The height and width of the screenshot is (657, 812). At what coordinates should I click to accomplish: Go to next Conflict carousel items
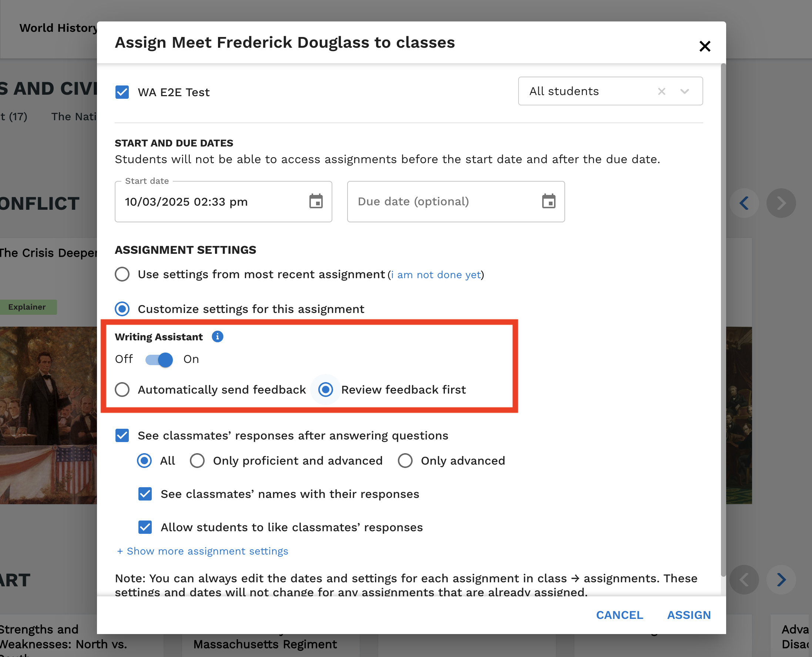pyautogui.click(x=781, y=203)
